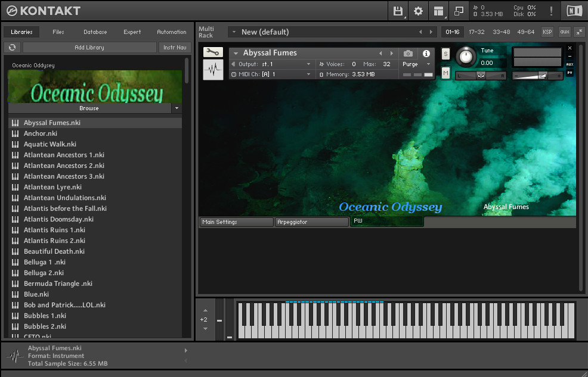Toggle the minimized view icon in header
Viewport: 588px width, 377px height.
click(459, 11)
